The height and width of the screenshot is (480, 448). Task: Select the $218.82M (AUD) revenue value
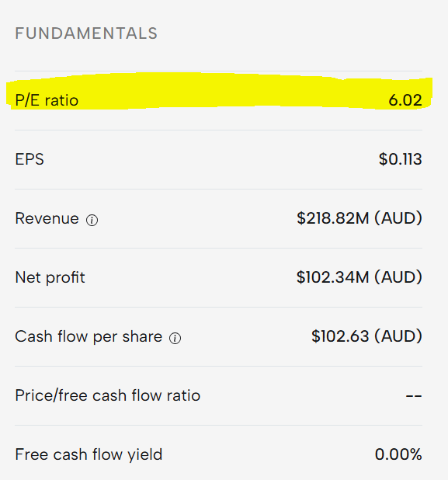(x=359, y=218)
